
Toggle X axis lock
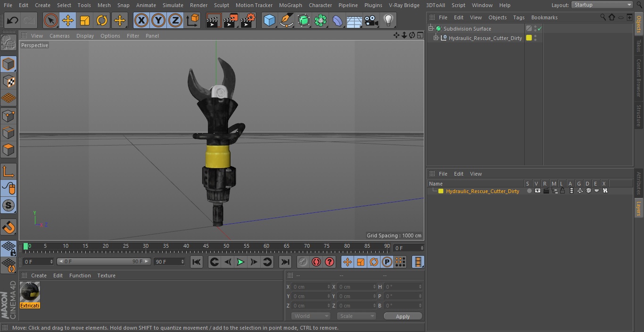[x=141, y=20]
